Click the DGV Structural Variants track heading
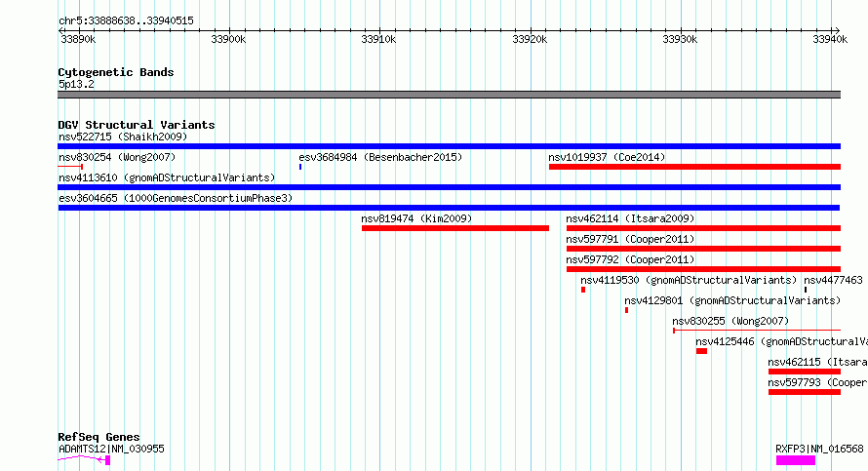Image resolution: width=868 pixels, height=471 pixels. 137,125
